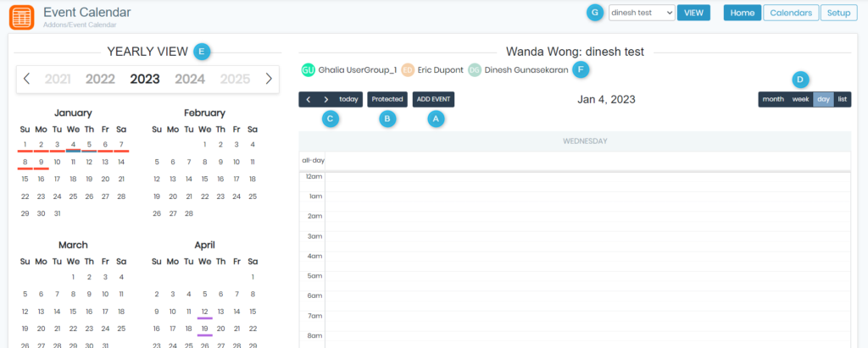The width and height of the screenshot is (868, 348).
Task: Click the Eric Dupont name
Action: coord(441,70)
